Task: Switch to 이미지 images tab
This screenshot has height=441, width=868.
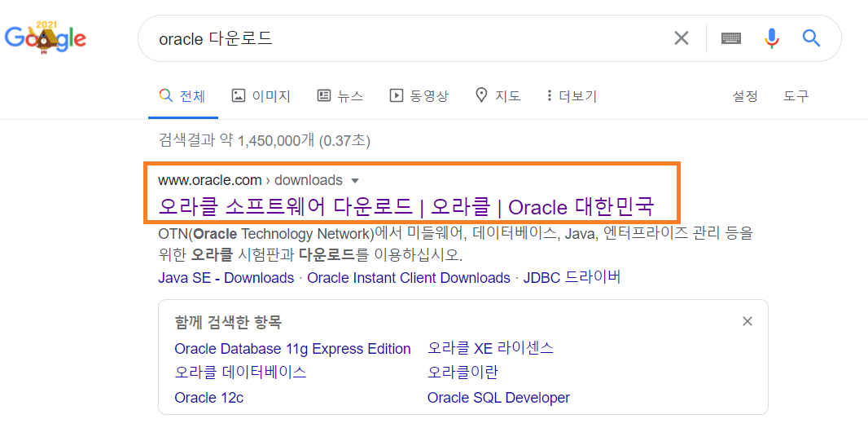Action: 261,96
